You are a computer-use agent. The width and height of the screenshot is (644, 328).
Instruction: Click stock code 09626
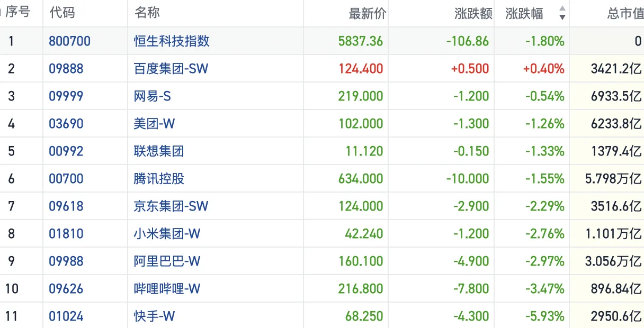[66, 289]
